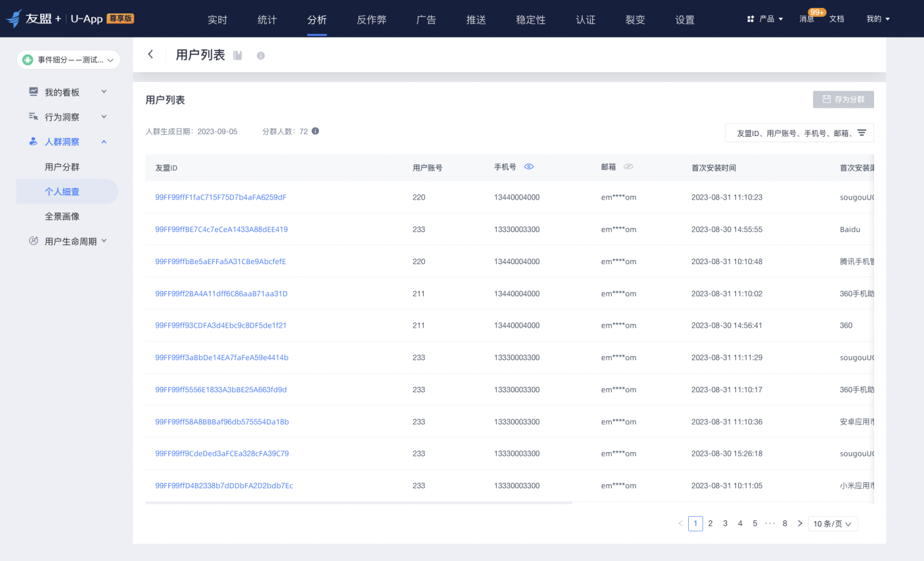
Task: Open user 99FF99ffD4B2338b7dDDbFA2D2bdb7Ec
Action: pyautogui.click(x=224, y=485)
